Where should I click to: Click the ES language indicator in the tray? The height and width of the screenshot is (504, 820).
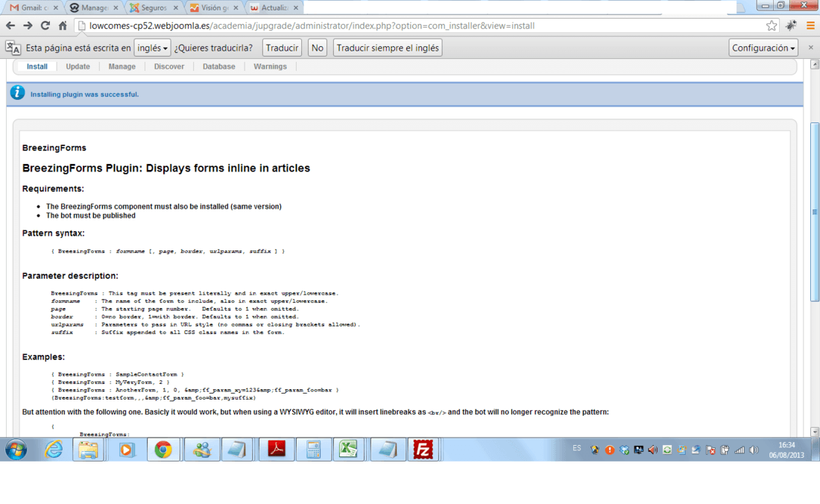point(577,448)
